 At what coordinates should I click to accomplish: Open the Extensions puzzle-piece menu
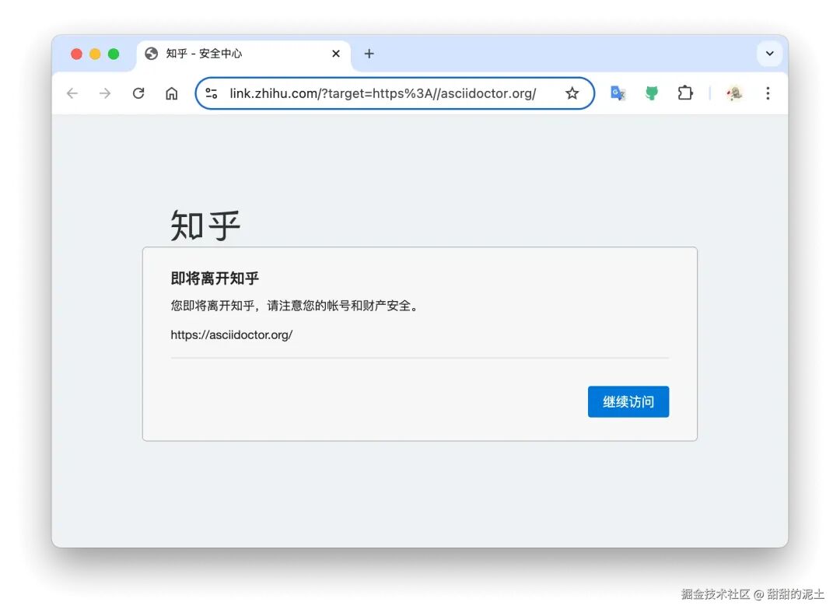tap(685, 93)
